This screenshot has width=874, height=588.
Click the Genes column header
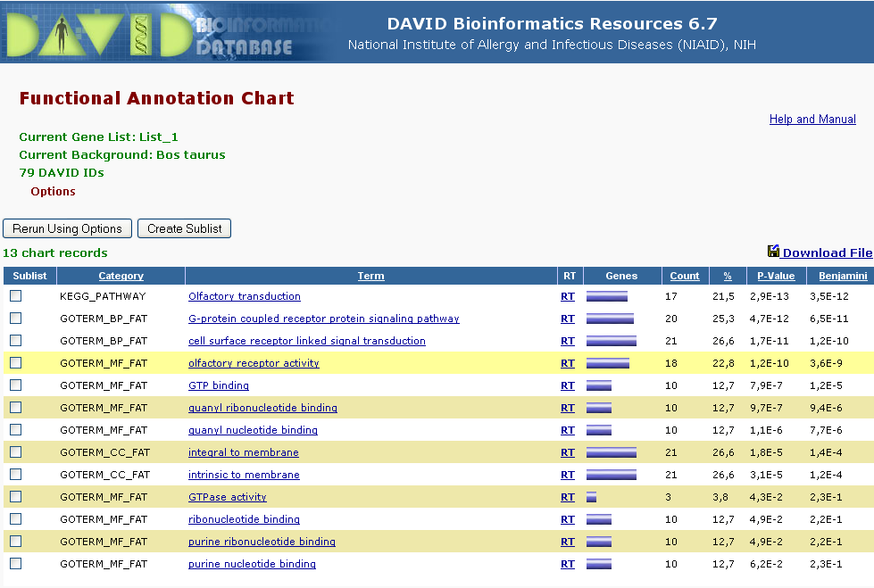[621, 276]
